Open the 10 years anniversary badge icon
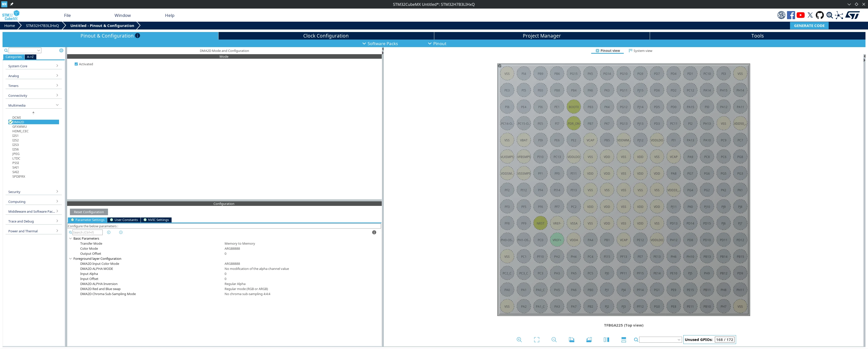The width and height of the screenshot is (868, 349). [x=781, y=15]
